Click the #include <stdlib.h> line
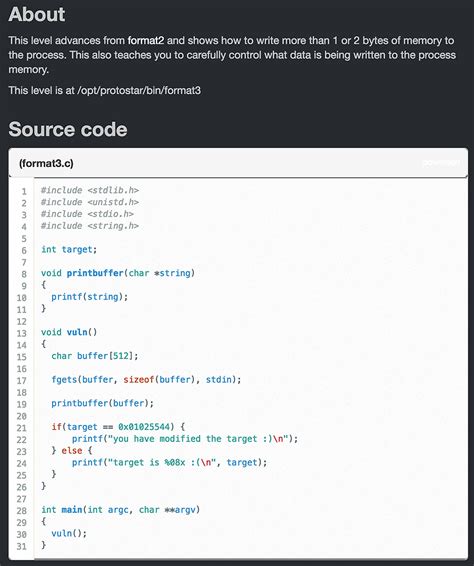Viewport: 474px width, 566px height. tap(90, 190)
